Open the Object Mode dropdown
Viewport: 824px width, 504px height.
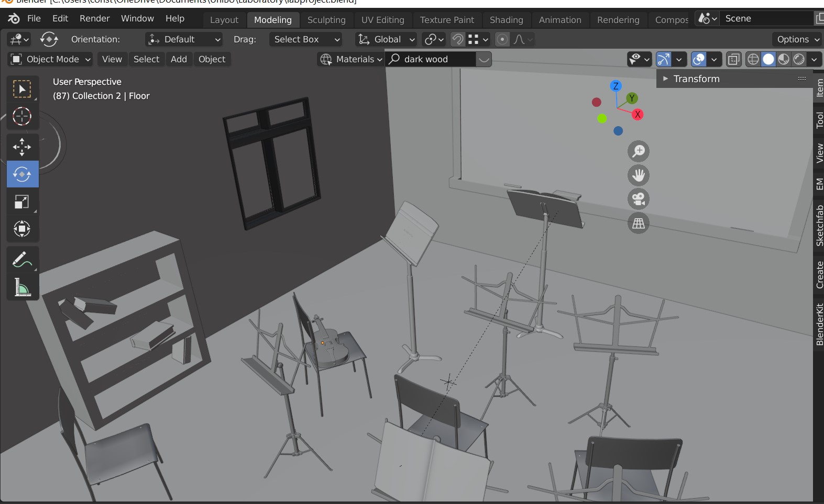tap(51, 59)
